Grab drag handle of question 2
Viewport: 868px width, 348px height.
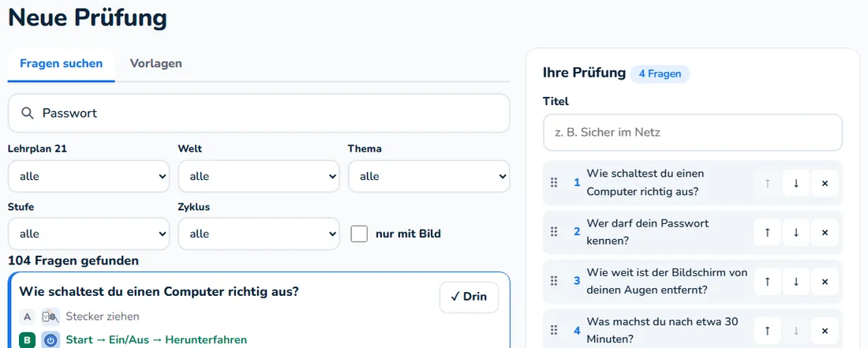(x=554, y=232)
